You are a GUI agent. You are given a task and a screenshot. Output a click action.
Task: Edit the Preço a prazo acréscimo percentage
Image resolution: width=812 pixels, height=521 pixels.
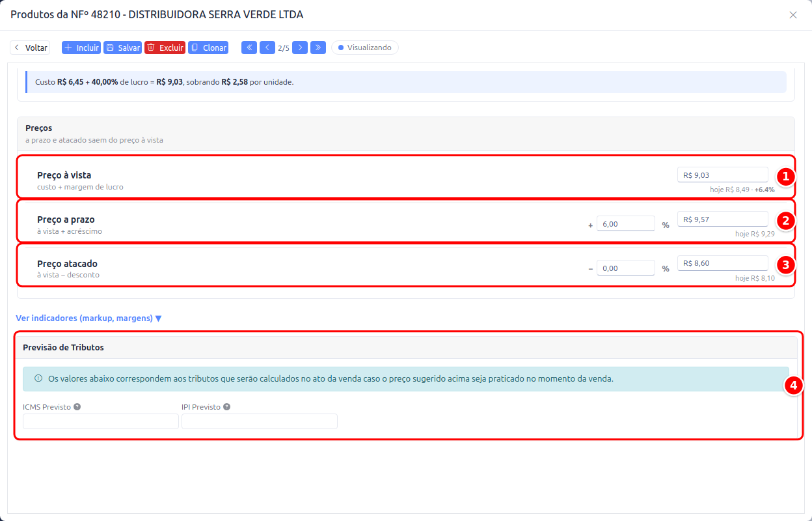pos(625,223)
